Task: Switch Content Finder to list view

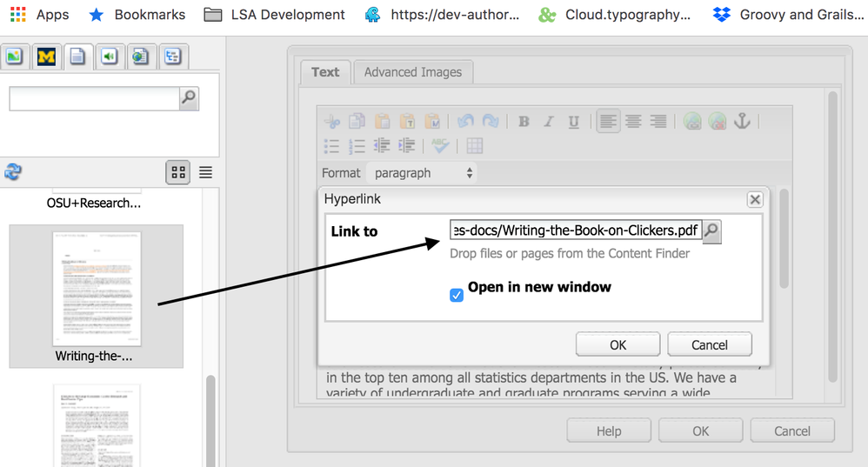Action: coord(205,172)
